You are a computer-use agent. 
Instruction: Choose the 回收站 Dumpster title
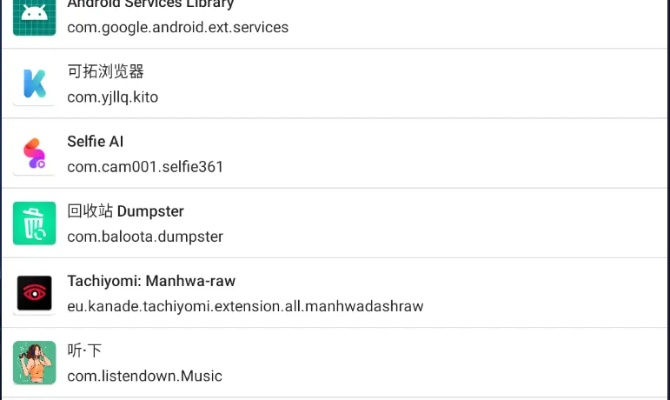(x=125, y=211)
